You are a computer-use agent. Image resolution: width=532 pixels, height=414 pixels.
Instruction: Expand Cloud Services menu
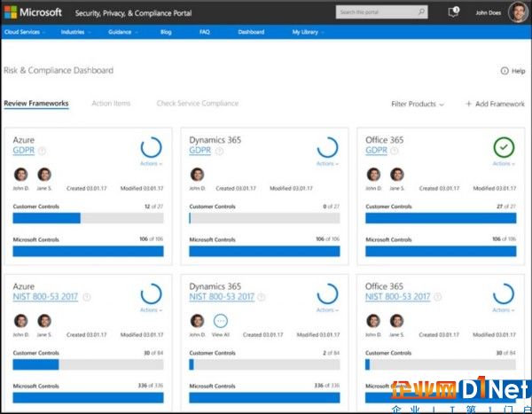pos(25,32)
